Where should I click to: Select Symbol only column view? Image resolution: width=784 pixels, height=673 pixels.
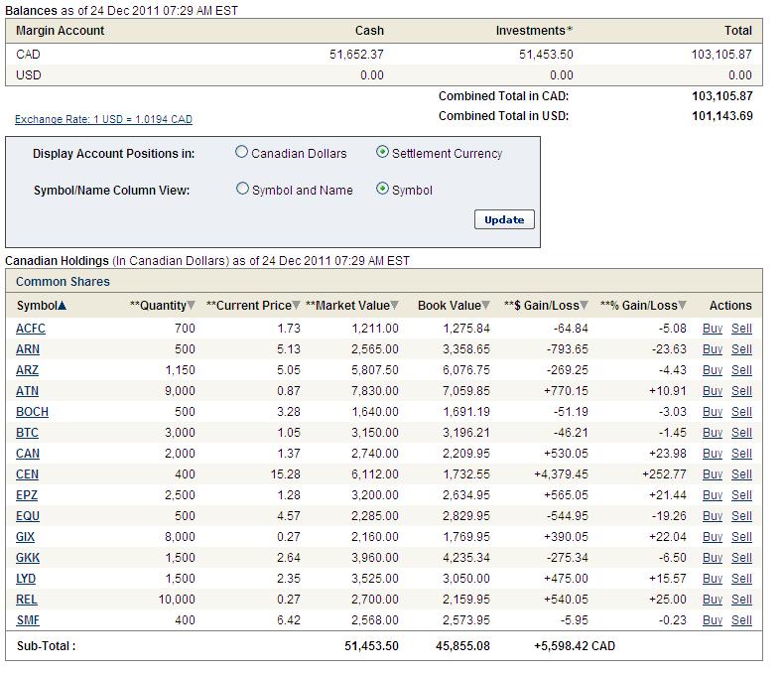pyautogui.click(x=383, y=190)
